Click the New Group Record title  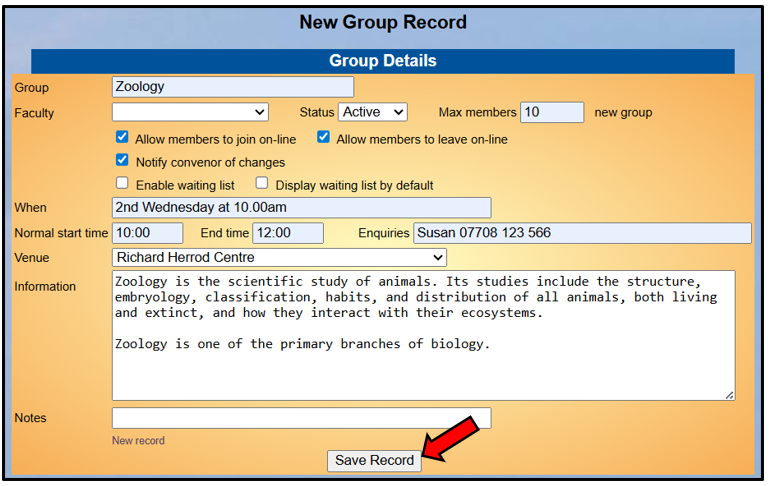pyautogui.click(x=383, y=23)
